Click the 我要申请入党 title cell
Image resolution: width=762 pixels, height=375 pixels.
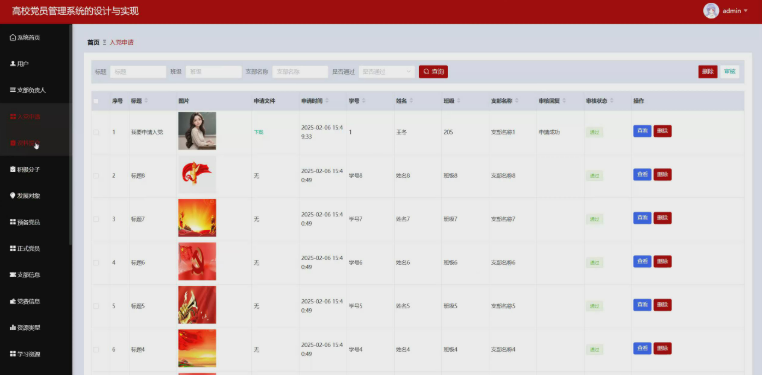[x=147, y=132]
